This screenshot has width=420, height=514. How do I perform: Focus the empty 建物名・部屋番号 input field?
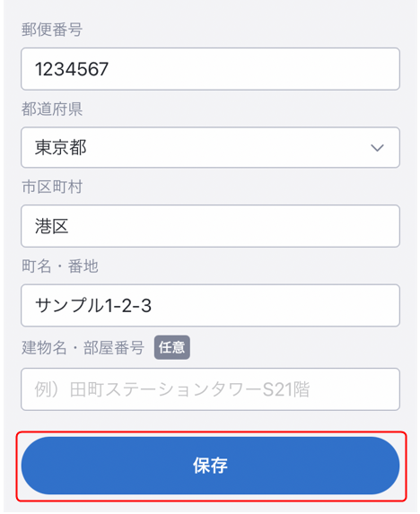210,389
